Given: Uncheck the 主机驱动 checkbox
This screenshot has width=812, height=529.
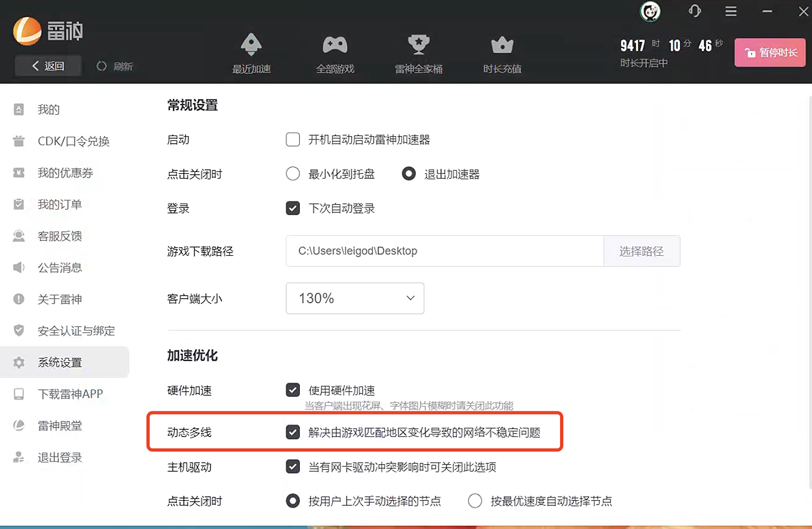Looking at the screenshot, I should click(293, 467).
